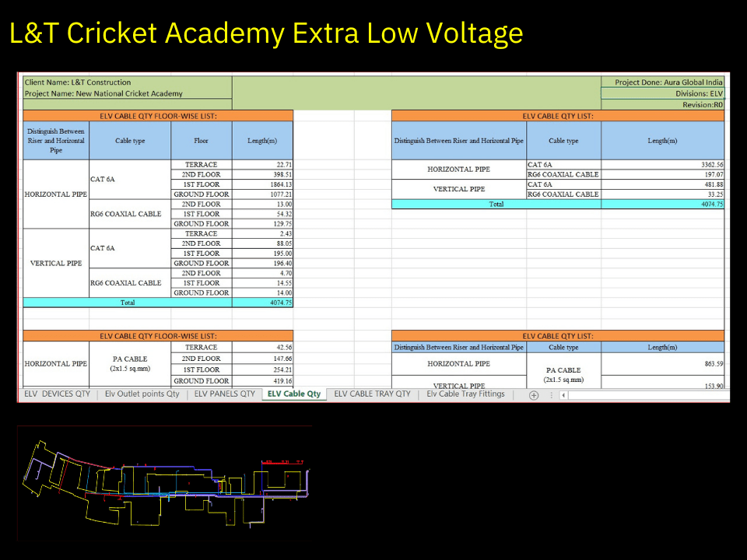Select the 863.59 length cell
The height and width of the screenshot is (560, 747).
[x=663, y=364]
